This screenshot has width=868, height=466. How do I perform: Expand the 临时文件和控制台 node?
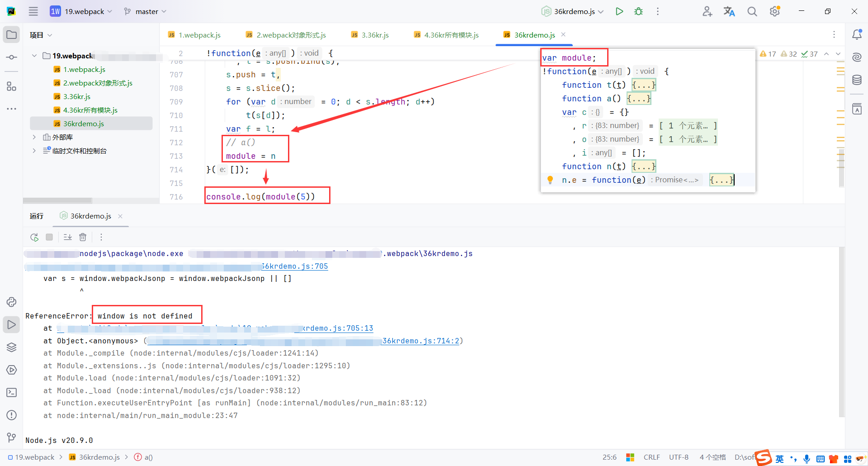tap(34, 151)
